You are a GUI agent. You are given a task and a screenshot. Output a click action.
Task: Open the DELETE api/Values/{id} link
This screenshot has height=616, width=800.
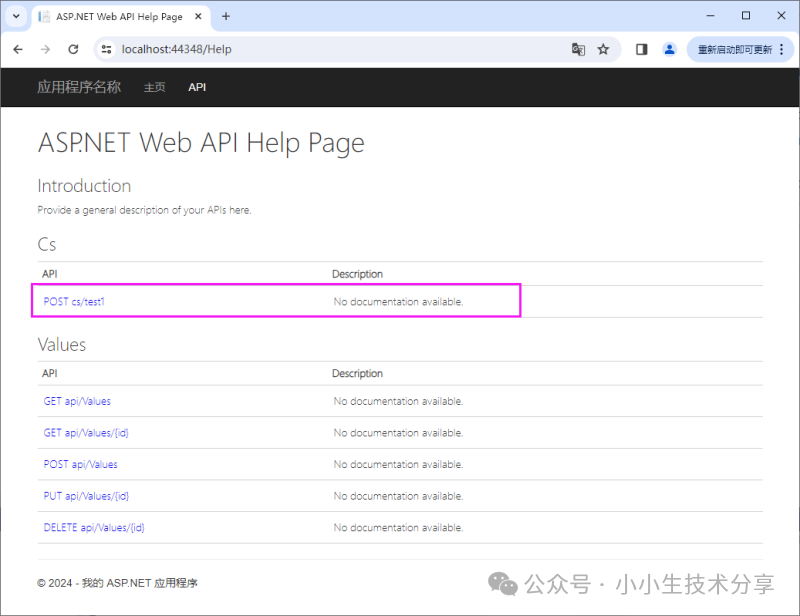pyautogui.click(x=94, y=527)
